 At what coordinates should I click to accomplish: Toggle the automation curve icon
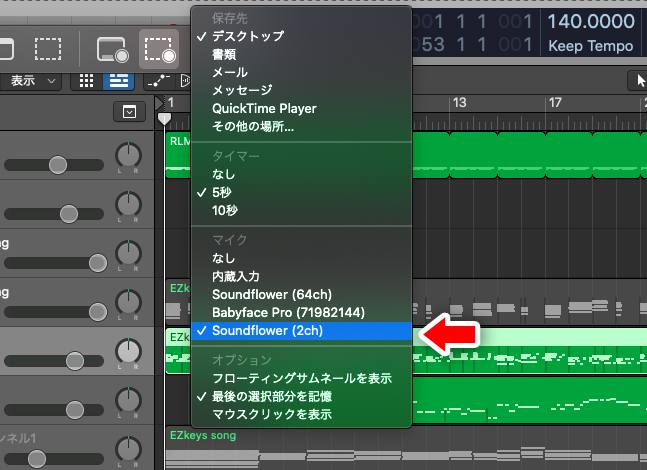(159, 81)
